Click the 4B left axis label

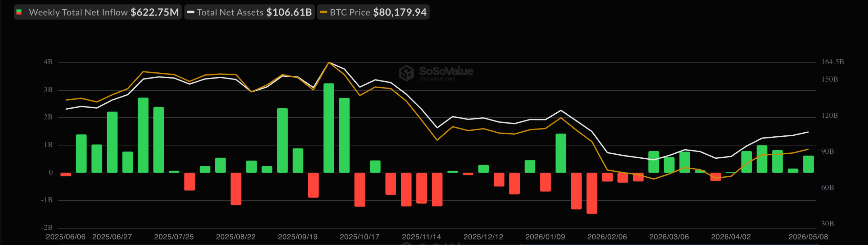coord(48,62)
